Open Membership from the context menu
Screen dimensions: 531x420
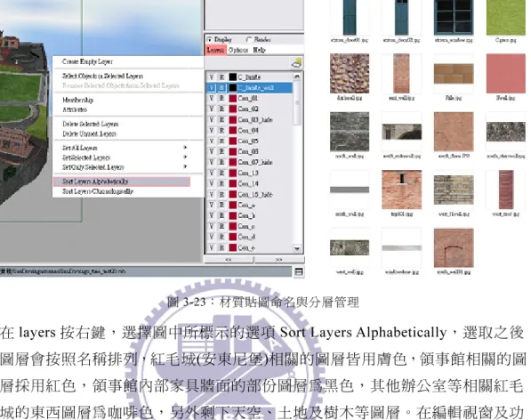(x=77, y=100)
